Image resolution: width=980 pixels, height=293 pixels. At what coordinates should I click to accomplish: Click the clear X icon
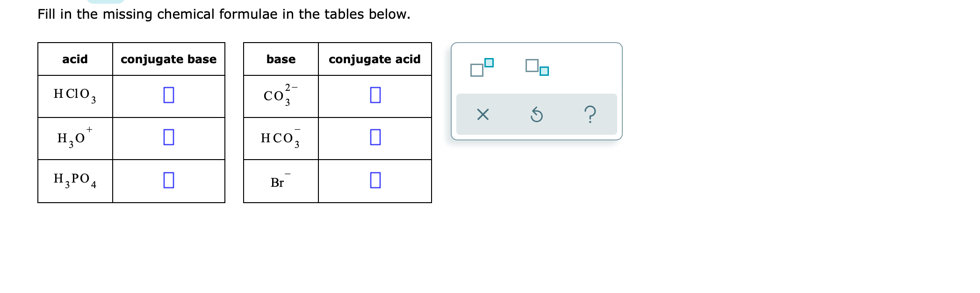[483, 114]
